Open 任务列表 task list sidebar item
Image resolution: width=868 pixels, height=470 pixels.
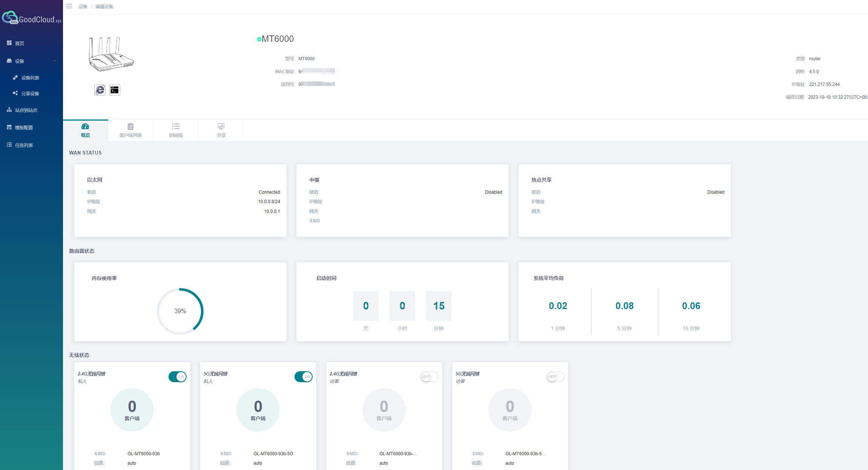point(23,145)
